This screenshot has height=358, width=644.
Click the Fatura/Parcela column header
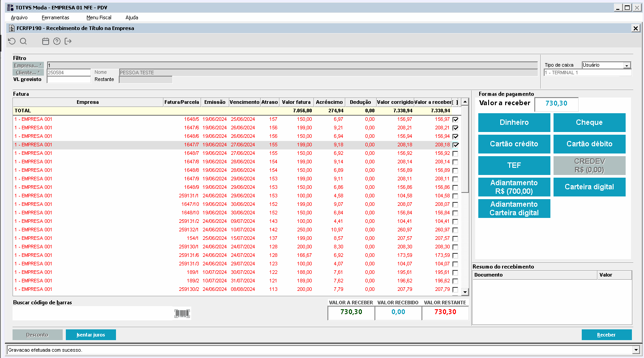tap(181, 102)
